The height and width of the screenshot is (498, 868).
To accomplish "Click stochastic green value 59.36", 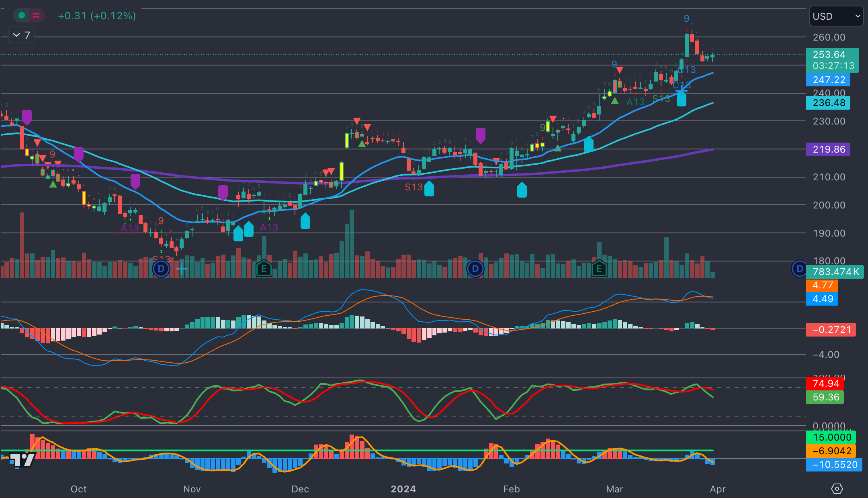I will pyautogui.click(x=825, y=397).
